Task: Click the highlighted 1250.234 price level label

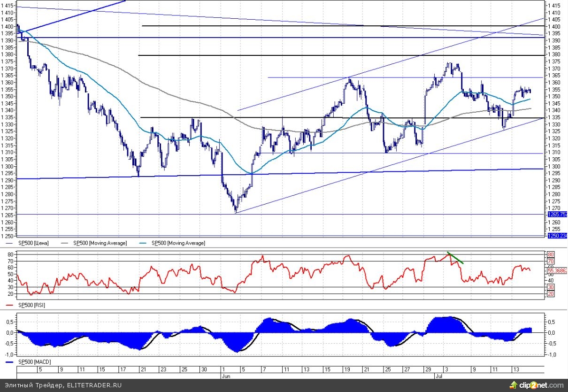Action: tap(557, 235)
